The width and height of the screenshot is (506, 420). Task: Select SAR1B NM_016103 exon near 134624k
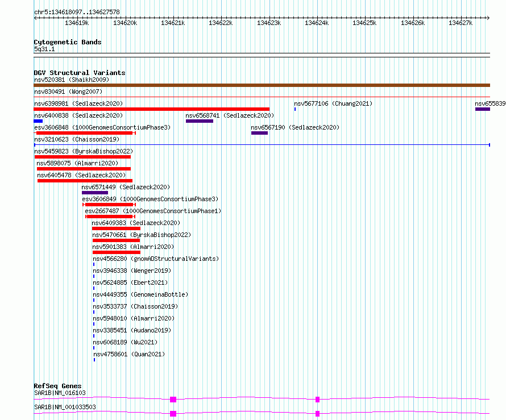click(x=318, y=400)
